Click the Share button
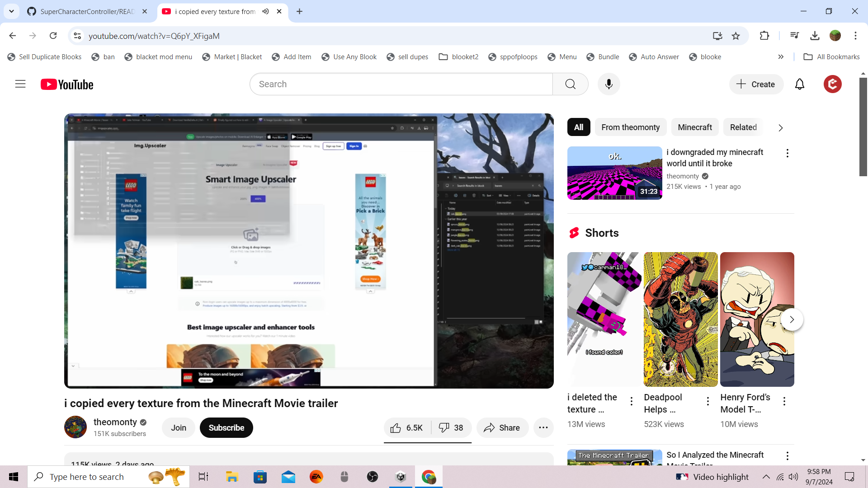The height and width of the screenshot is (488, 868). tap(502, 428)
